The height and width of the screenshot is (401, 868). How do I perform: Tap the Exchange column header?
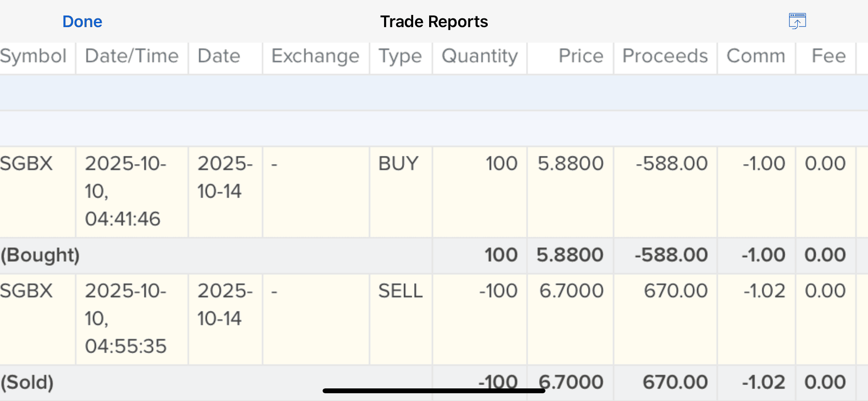tap(315, 56)
